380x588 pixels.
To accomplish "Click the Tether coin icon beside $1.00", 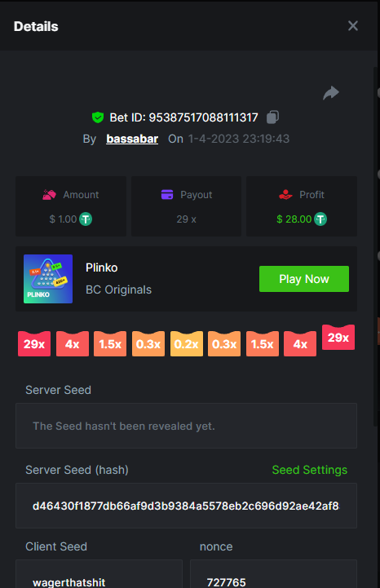I will (86, 219).
